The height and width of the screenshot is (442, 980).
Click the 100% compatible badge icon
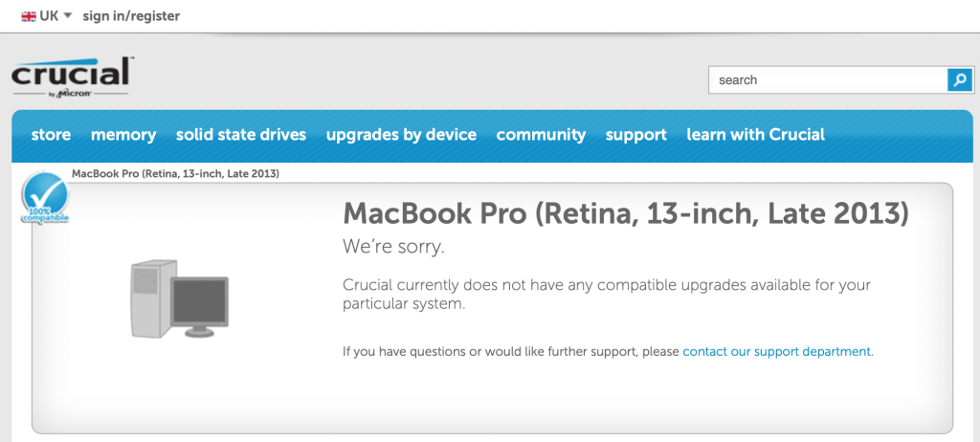pyautogui.click(x=43, y=198)
